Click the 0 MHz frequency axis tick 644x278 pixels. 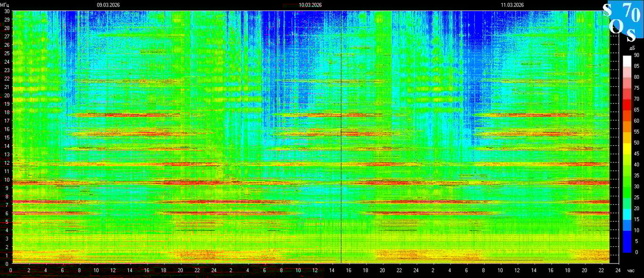click(x=7, y=263)
